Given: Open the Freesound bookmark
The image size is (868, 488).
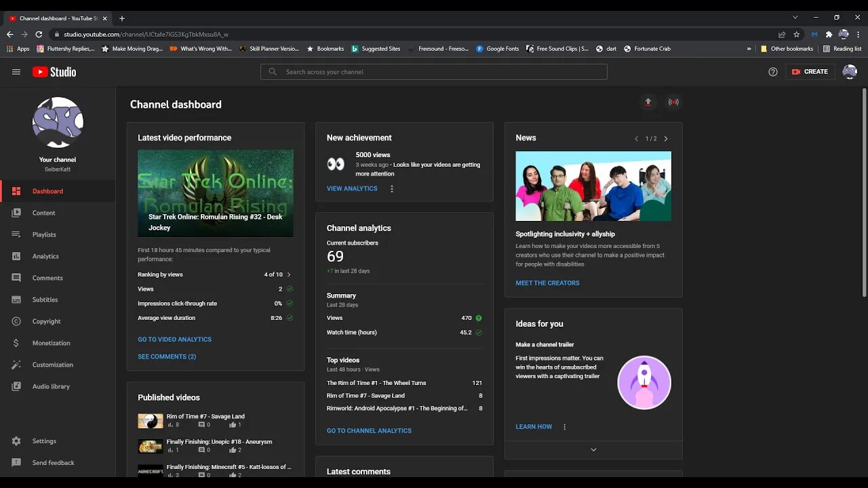Looking at the screenshot, I should tap(438, 49).
